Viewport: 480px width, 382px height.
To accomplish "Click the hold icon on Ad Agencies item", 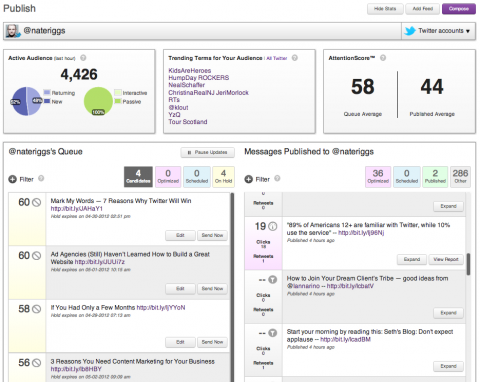I will [37, 256].
